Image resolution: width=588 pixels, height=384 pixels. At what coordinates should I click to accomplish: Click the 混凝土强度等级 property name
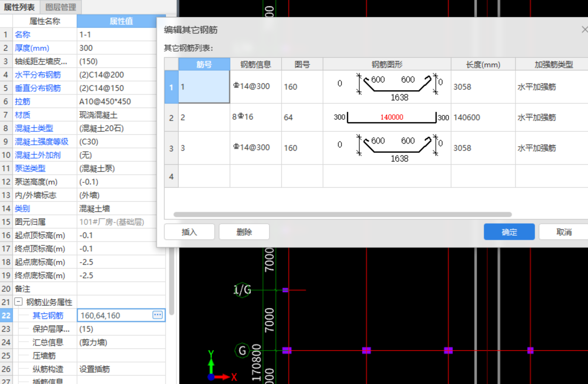(x=42, y=141)
